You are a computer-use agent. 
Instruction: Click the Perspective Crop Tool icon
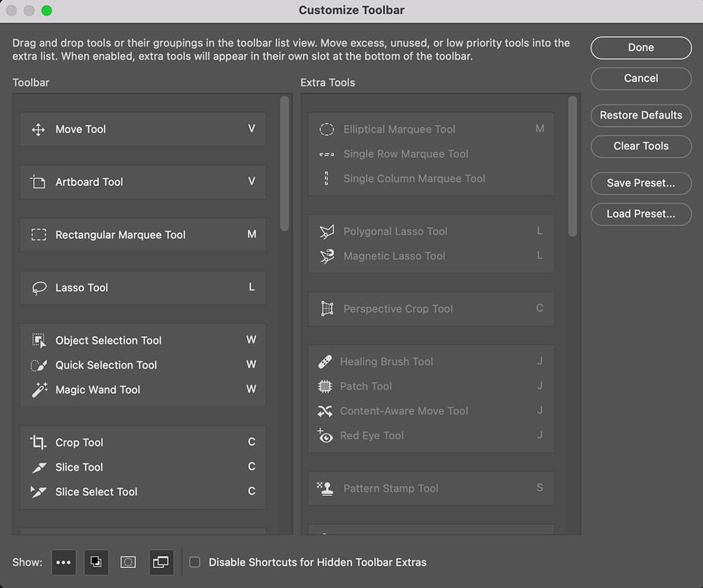[x=325, y=309]
